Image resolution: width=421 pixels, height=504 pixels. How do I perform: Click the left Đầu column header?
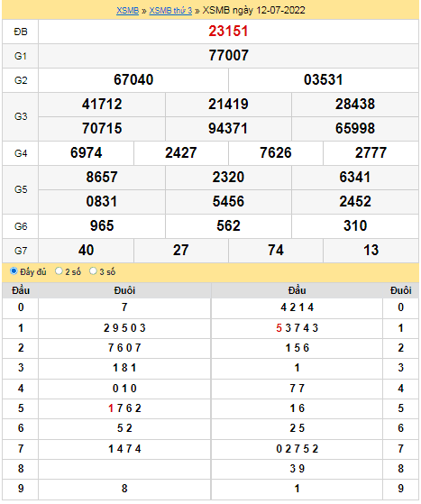(x=21, y=290)
